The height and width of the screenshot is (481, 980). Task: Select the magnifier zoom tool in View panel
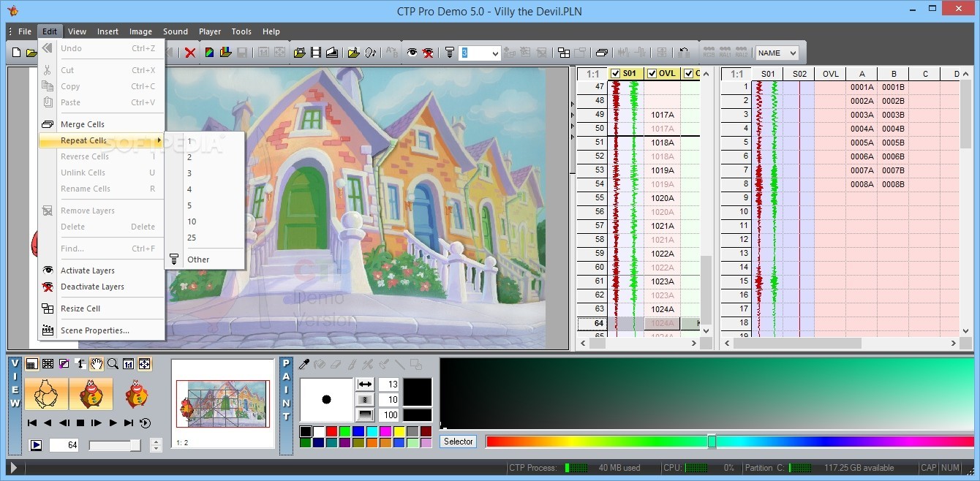[x=113, y=363]
